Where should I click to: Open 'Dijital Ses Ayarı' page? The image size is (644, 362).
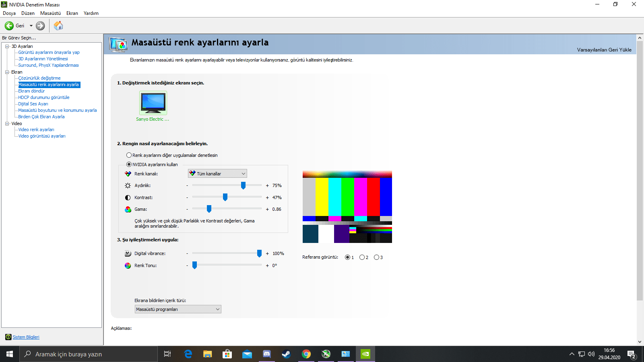(x=33, y=104)
